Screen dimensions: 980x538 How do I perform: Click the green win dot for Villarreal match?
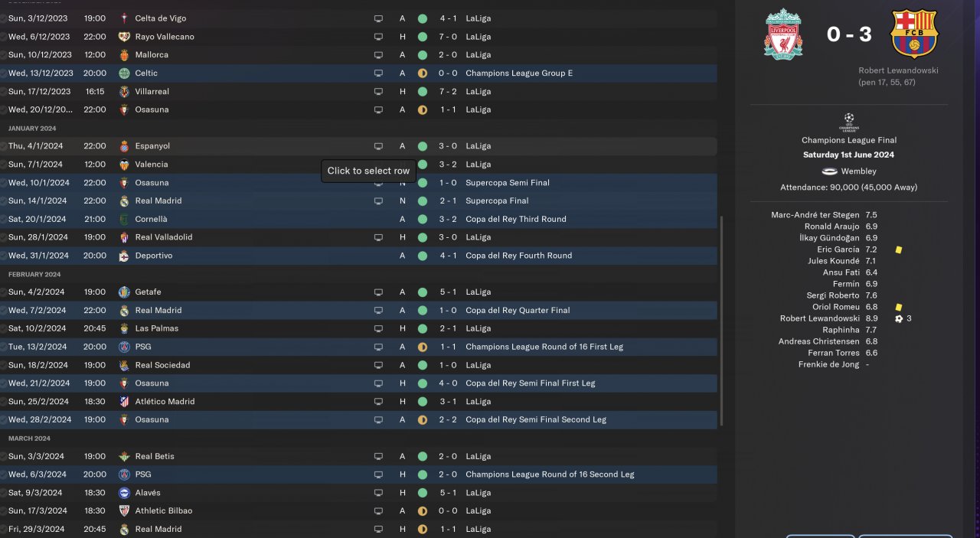[x=423, y=92]
